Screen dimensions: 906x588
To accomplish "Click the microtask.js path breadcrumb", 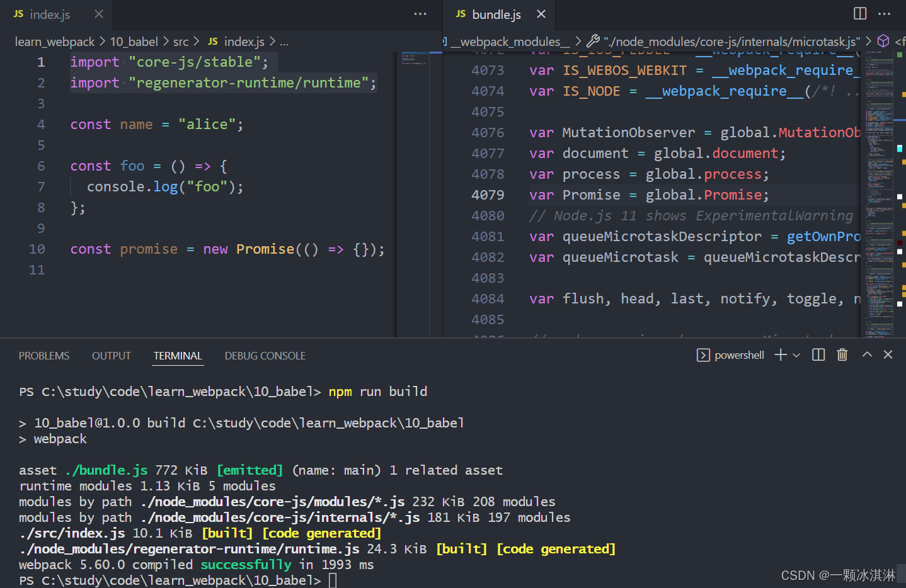I will tap(731, 42).
